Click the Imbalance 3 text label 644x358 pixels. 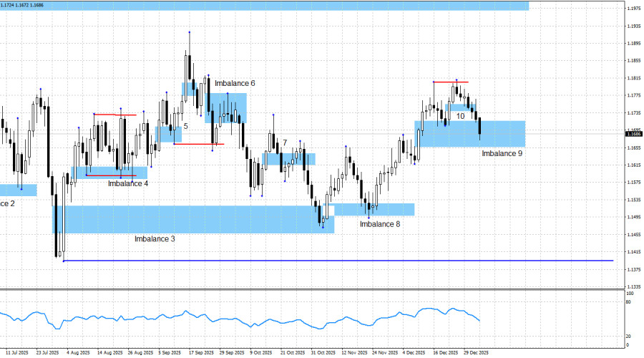click(x=155, y=238)
